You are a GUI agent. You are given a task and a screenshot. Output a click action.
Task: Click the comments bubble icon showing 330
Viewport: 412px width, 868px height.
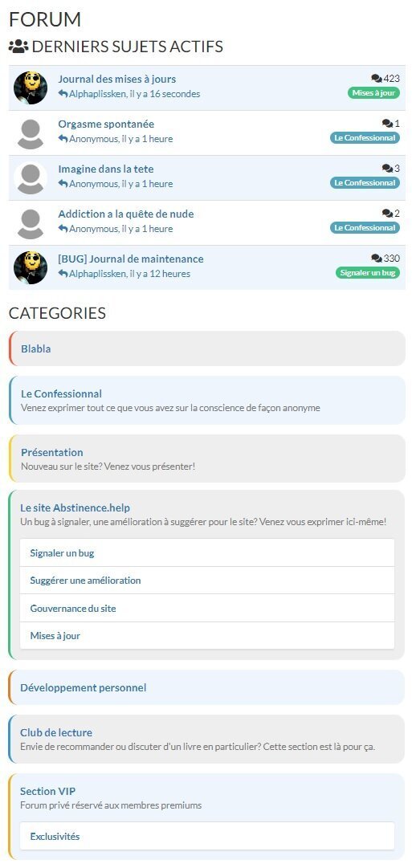coord(377,259)
